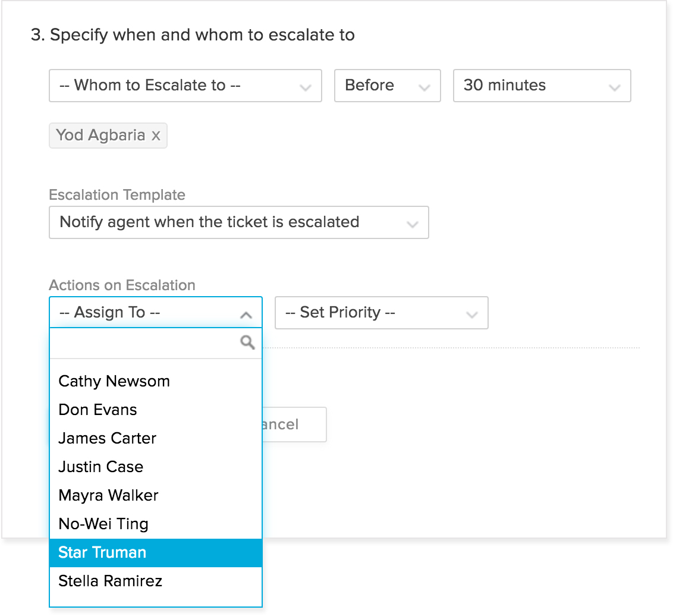
Task: Open the Escalation Template dropdown
Action: click(238, 222)
